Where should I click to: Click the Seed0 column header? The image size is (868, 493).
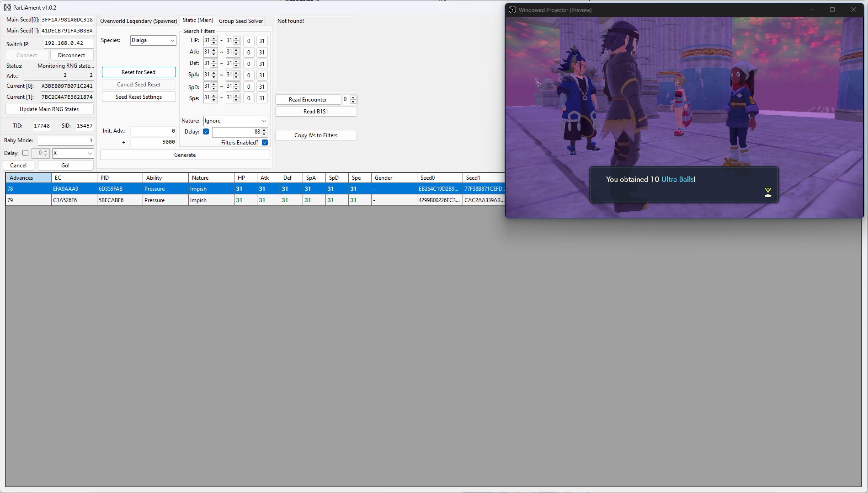pos(440,178)
